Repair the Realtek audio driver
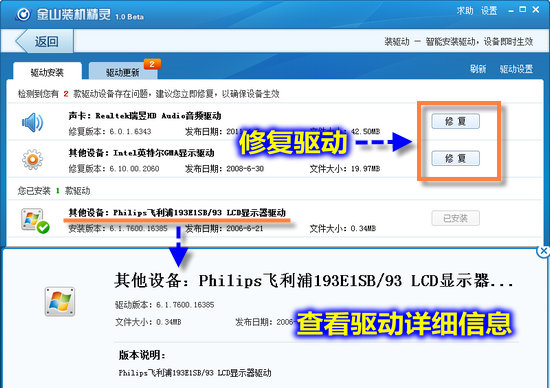The width and height of the screenshot is (550, 388). coord(455,121)
